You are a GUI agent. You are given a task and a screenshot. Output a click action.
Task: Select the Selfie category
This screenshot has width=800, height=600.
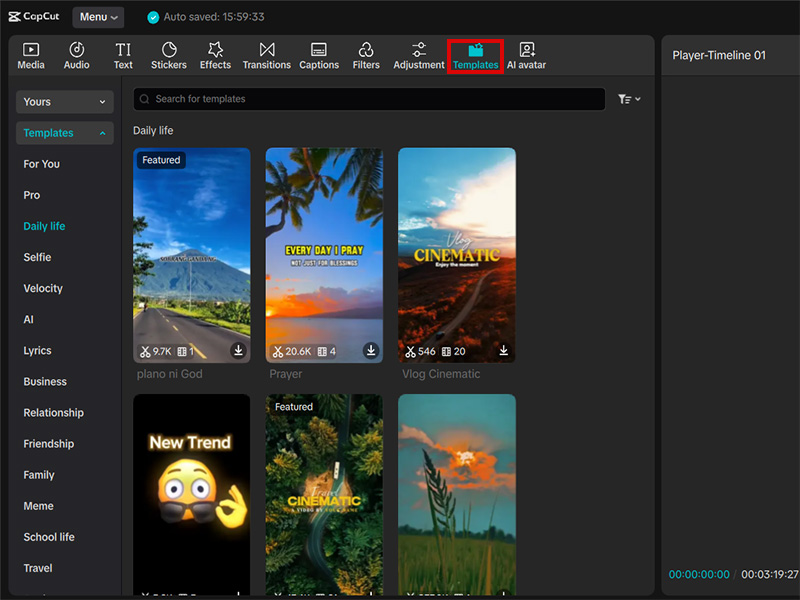(37, 258)
